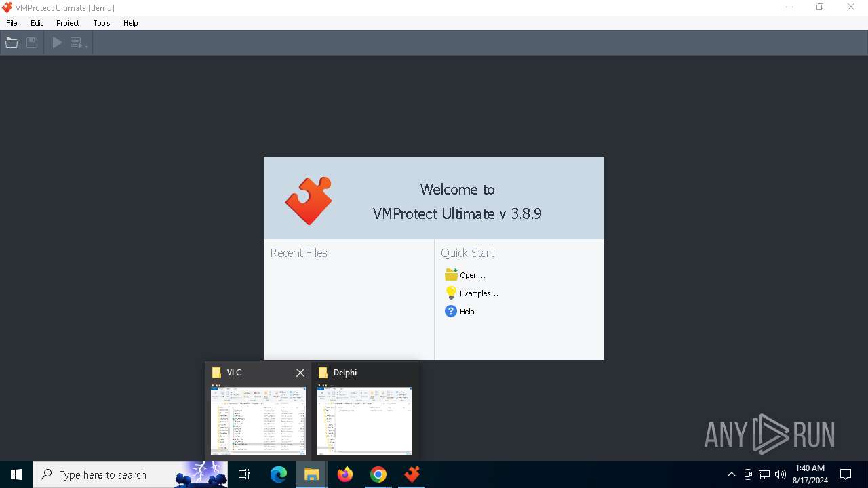Click the Open... quick start link

point(473,275)
